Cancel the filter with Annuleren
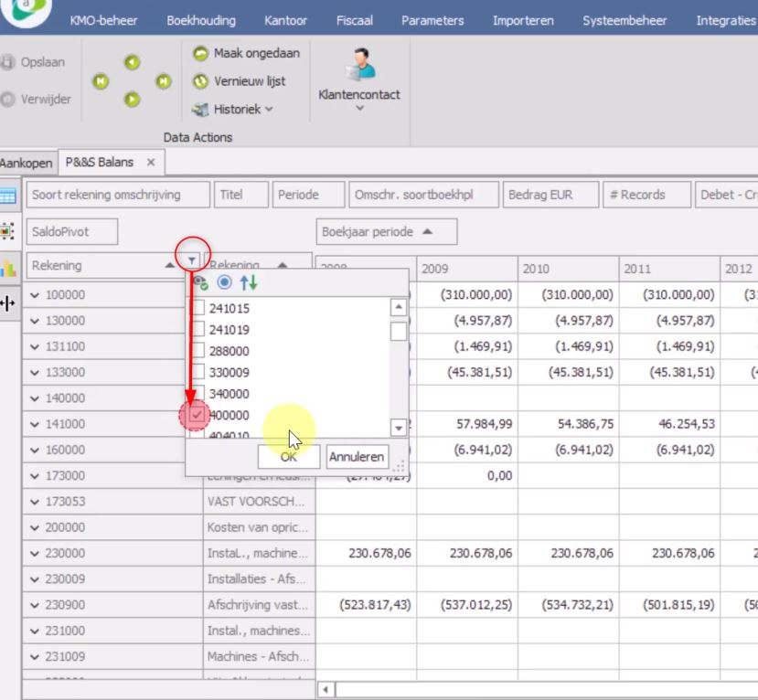The width and height of the screenshot is (758, 700). [357, 457]
